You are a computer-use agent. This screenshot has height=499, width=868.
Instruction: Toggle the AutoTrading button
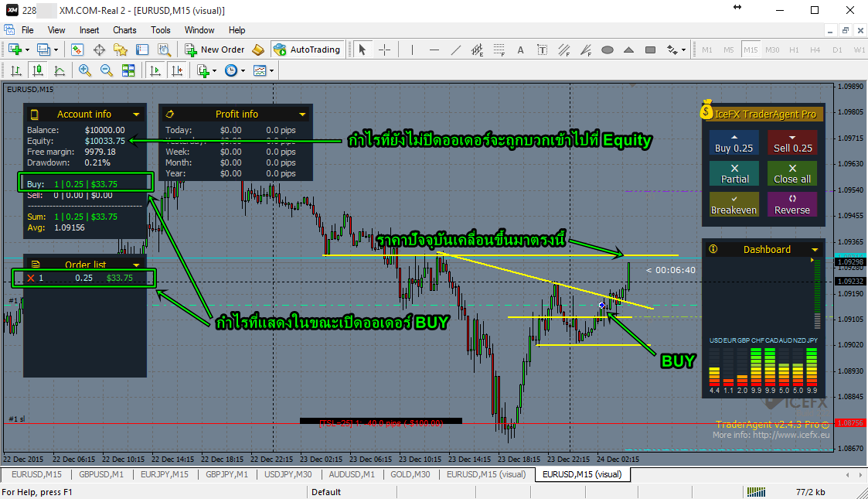point(307,50)
